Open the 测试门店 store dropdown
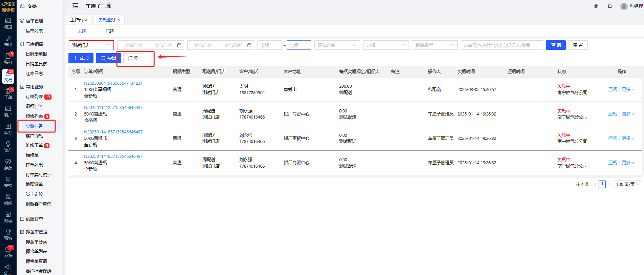The width and height of the screenshot is (644, 275). pos(91,45)
